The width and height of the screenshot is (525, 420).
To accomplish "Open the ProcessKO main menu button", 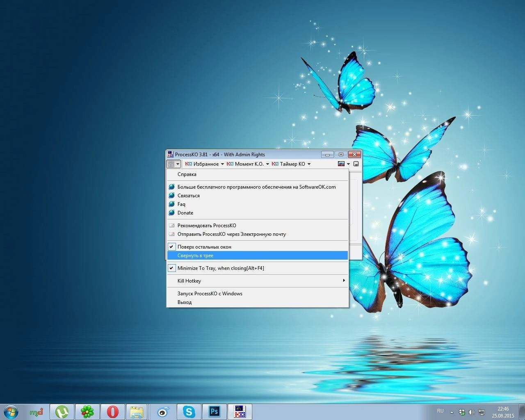I will point(173,164).
